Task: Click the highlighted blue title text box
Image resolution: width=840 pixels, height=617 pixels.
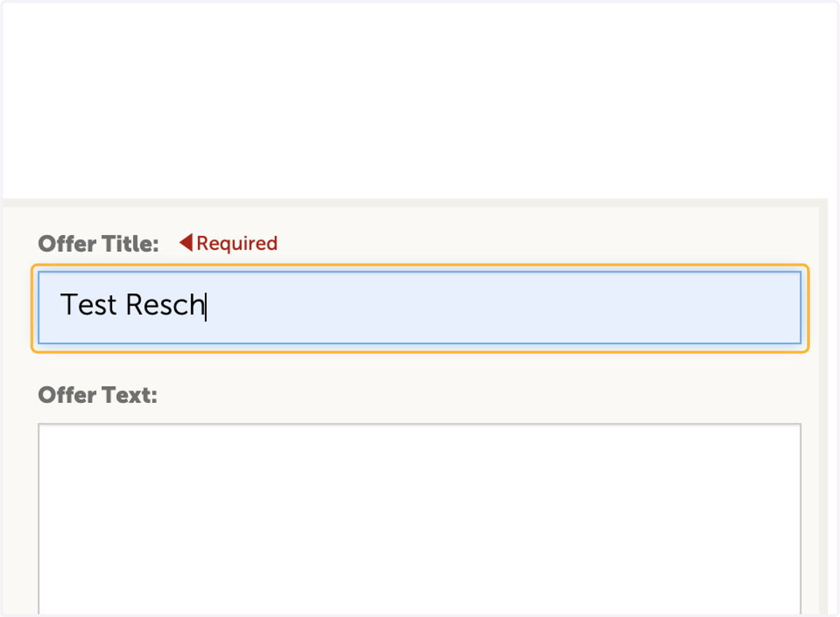Action: tap(419, 308)
